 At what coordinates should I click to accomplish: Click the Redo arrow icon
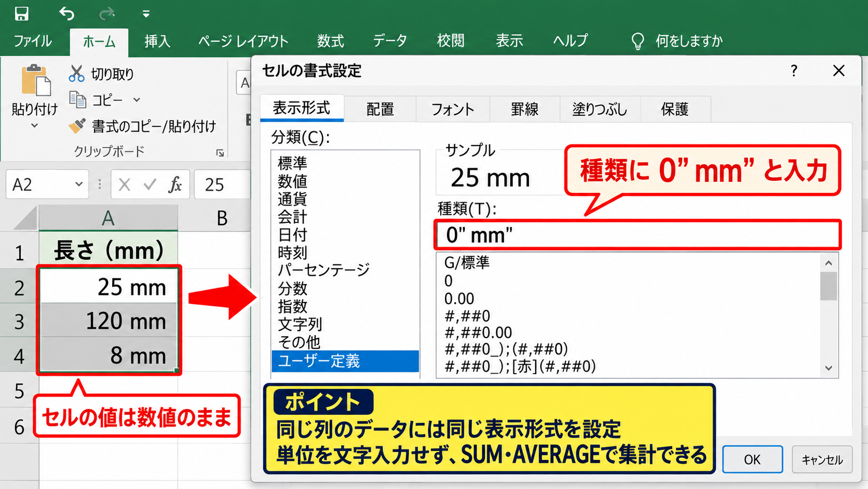pos(106,14)
